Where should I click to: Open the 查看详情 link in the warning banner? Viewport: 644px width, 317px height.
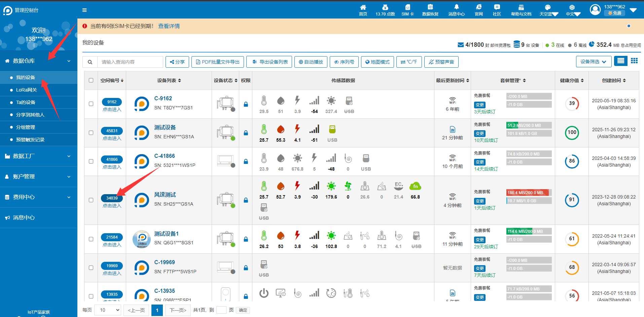click(169, 26)
